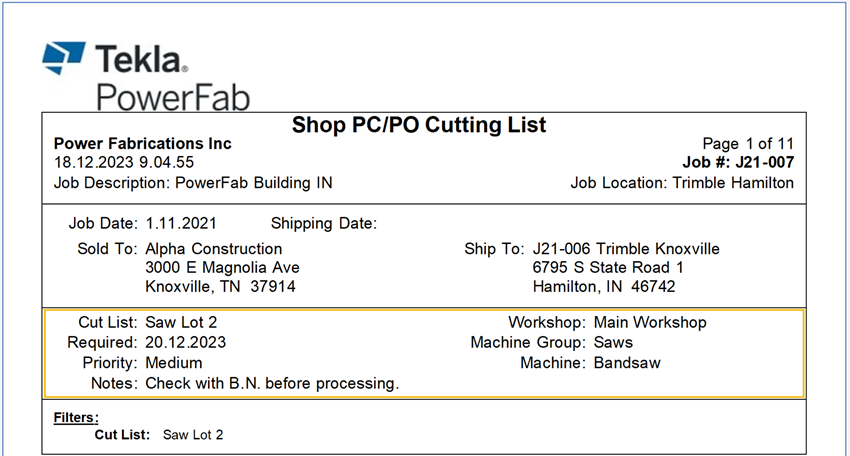
Task: Click Job Description PowerFab Building IN
Action: click(192, 183)
